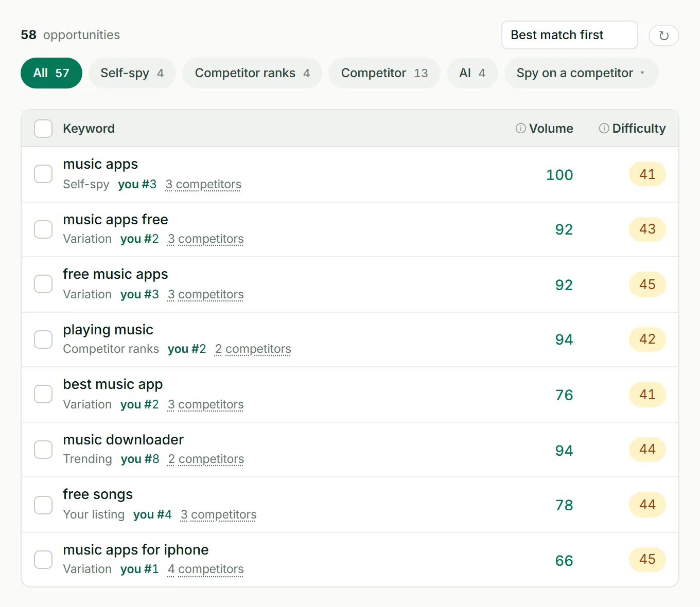Open the Competitor 13 filter tab
The height and width of the screenshot is (607, 700).
click(x=384, y=73)
